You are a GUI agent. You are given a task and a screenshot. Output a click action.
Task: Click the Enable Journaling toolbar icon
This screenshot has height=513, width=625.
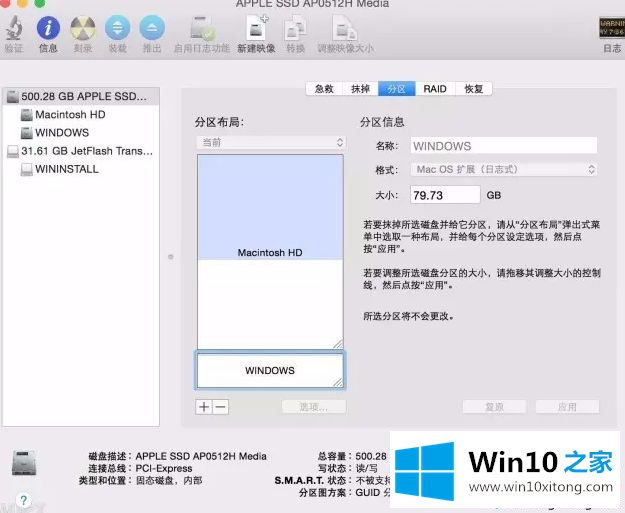click(x=202, y=28)
